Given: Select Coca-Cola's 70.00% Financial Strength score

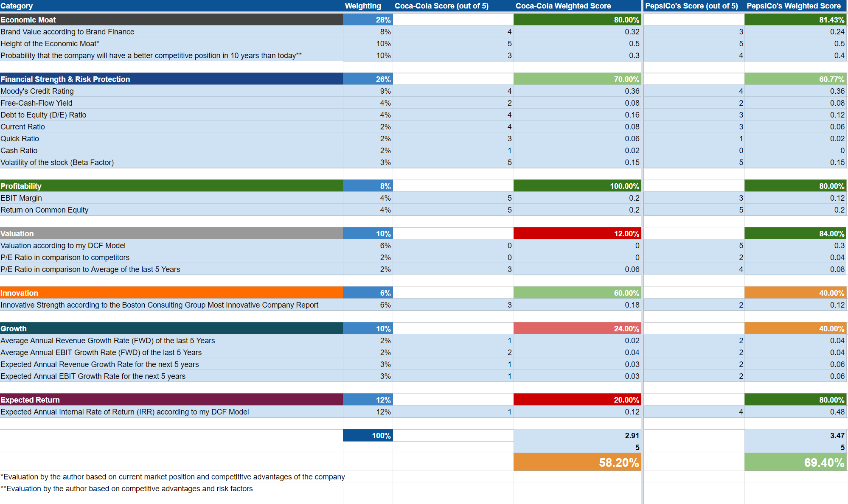Looking at the screenshot, I should [x=577, y=79].
